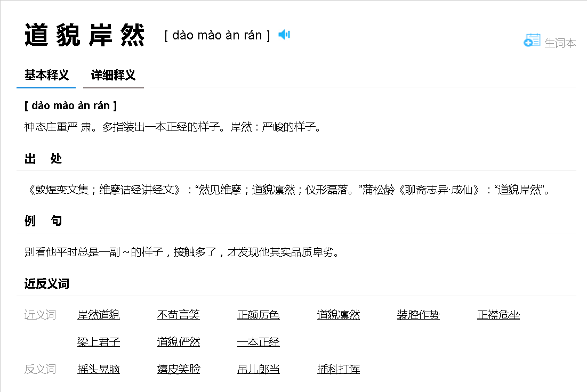
Task: Switch to the 详细释义 tab
Action: (113, 75)
